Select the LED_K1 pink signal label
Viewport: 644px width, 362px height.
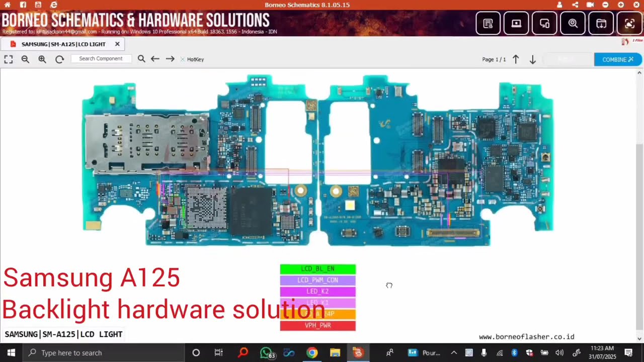[317, 303]
